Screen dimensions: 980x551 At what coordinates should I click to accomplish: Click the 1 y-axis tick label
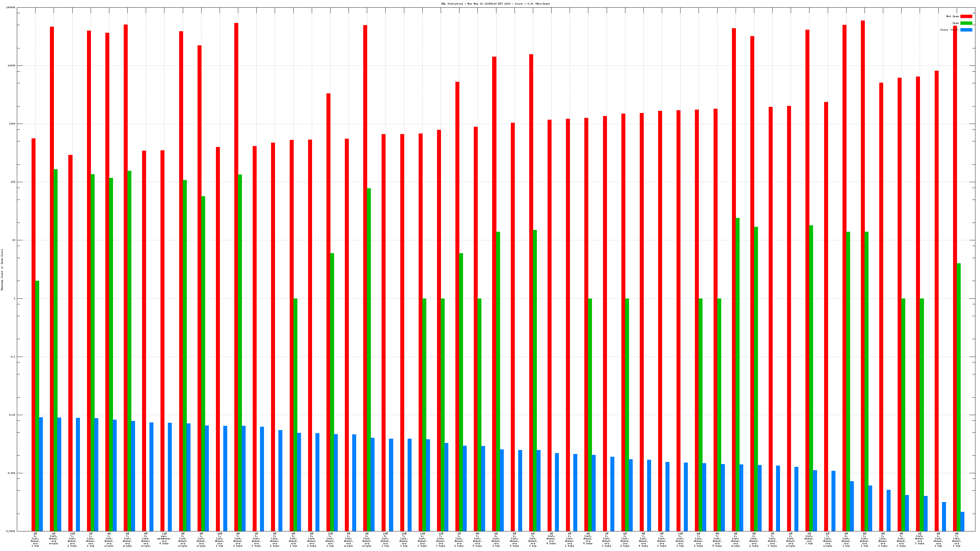point(14,298)
